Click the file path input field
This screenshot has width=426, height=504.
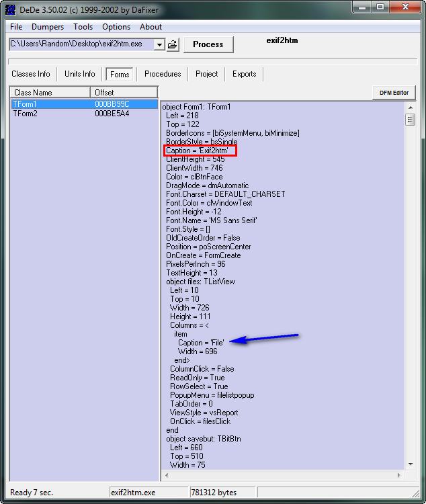coord(82,44)
